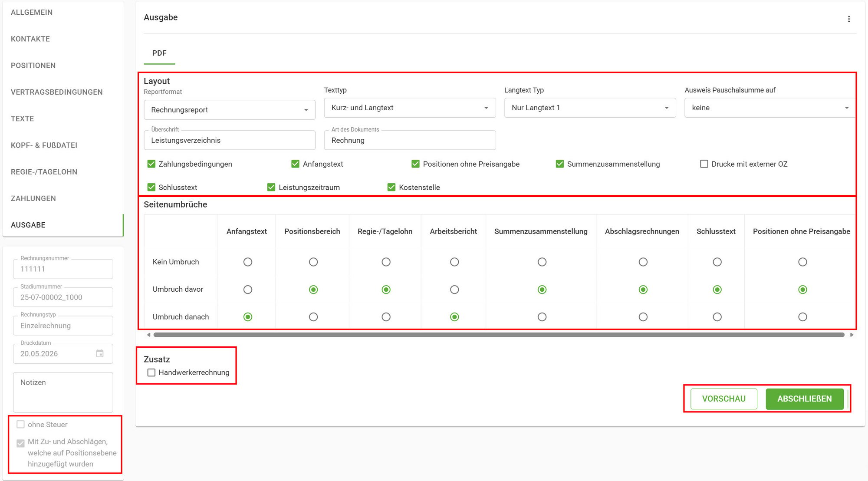Click the scrollbar left arrow

pos(148,335)
